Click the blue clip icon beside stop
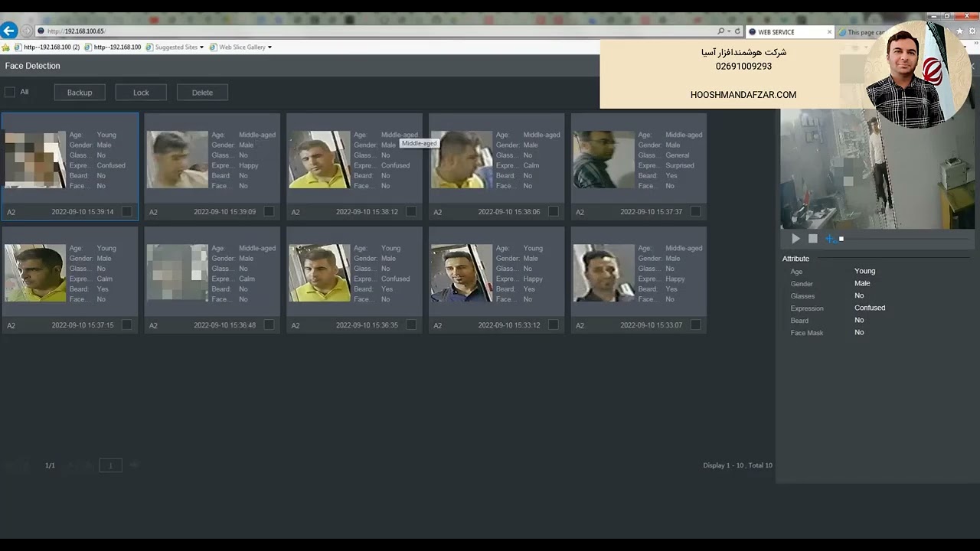 pyautogui.click(x=830, y=239)
